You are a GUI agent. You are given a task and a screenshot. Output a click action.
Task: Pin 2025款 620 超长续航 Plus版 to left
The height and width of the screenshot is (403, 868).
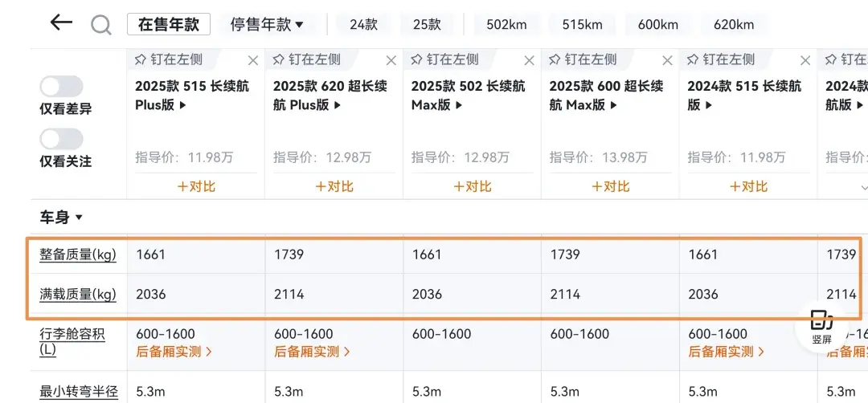point(307,59)
